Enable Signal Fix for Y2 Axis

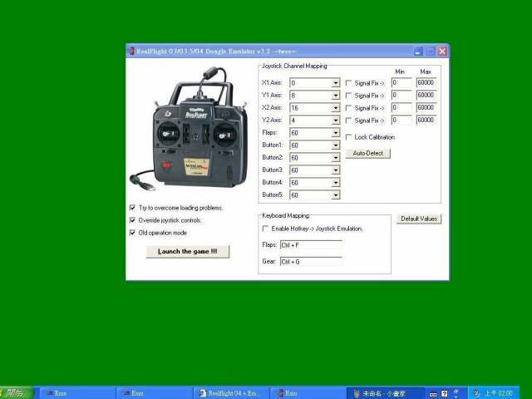pos(348,121)
